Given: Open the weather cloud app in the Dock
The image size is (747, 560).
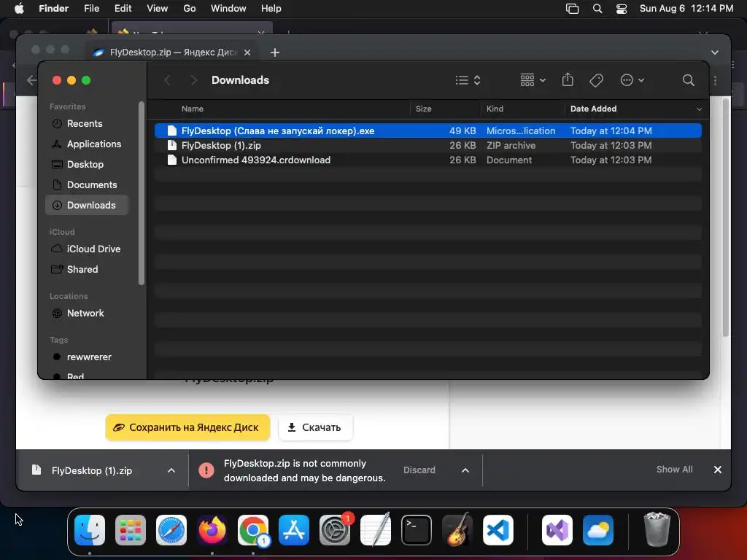Looking at the screenshot, I should pos(598,530).
